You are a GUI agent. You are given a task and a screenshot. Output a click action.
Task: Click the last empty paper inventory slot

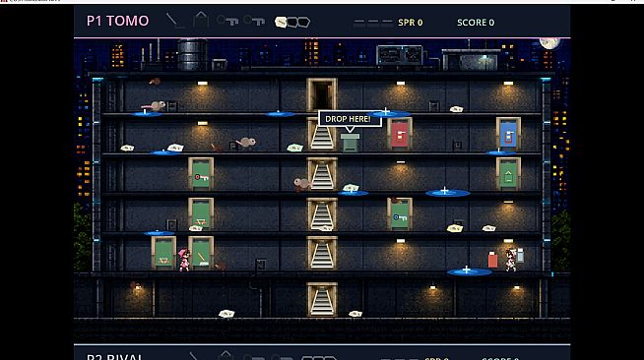point(303,23)
